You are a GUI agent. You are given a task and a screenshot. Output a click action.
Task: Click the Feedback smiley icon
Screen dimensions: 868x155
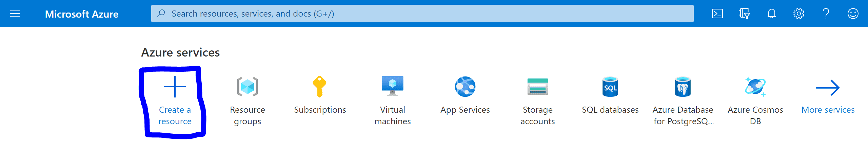coord(853,14)
